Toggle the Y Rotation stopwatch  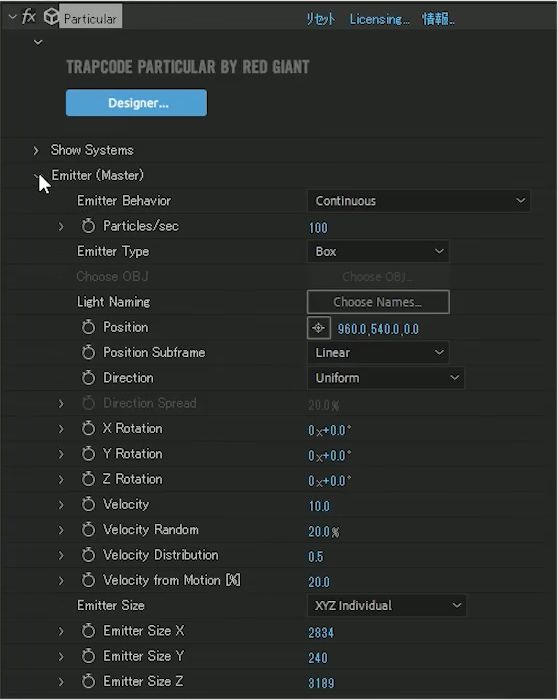[88, 454]
